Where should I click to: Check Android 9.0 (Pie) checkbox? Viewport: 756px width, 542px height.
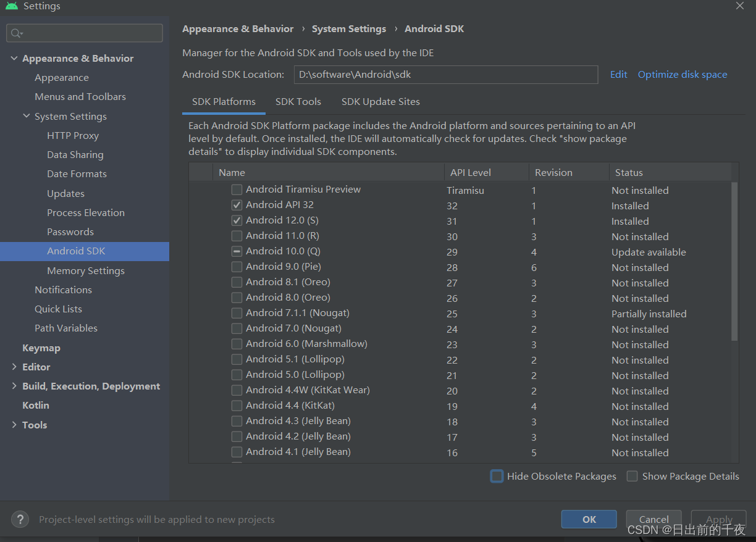(237, 267)
